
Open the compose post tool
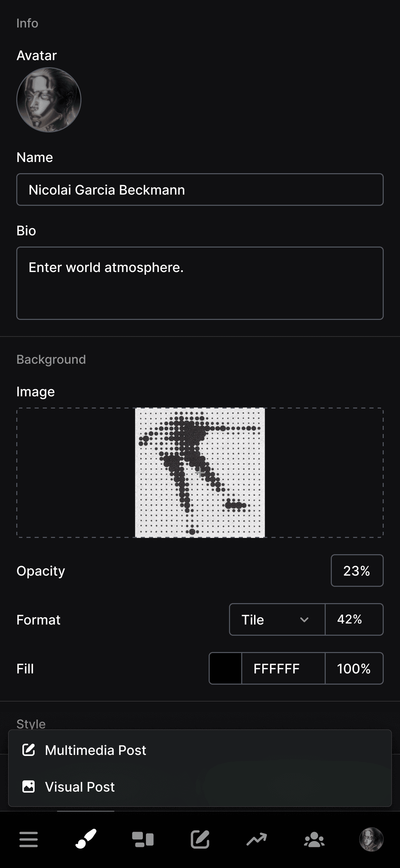[200, 839]
